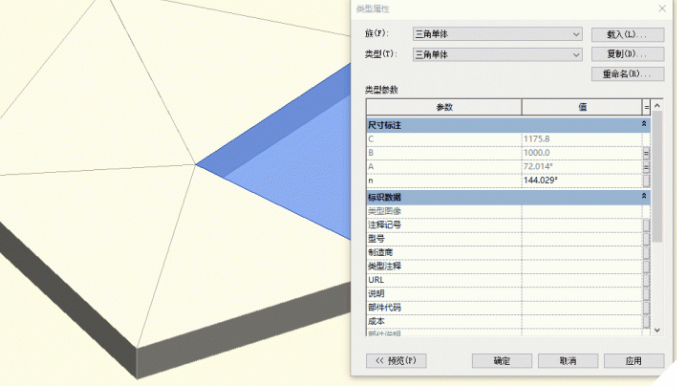Viewport: 677px width, 389px height.
Task: Click the 应用 apply button
Action: coord(634,361)
